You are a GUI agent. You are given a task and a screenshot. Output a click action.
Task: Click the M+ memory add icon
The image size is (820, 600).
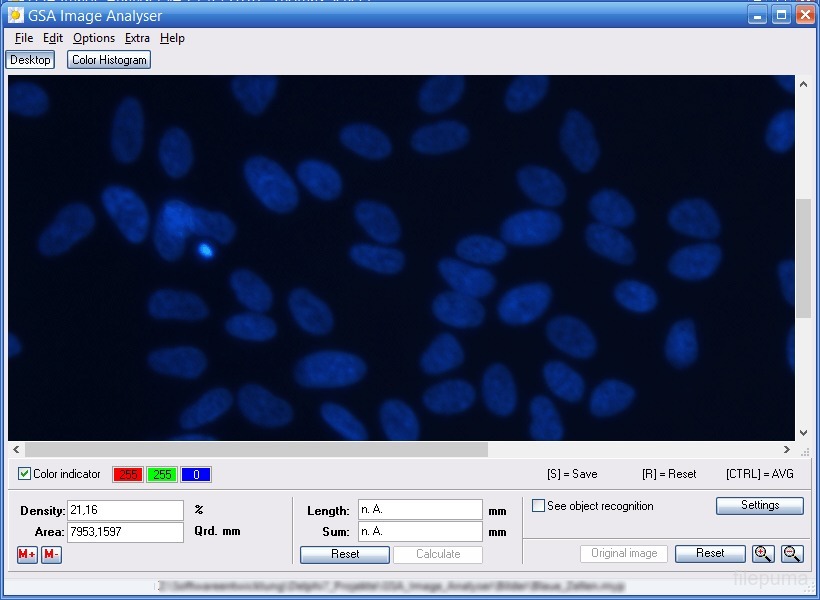pos(27,555)
